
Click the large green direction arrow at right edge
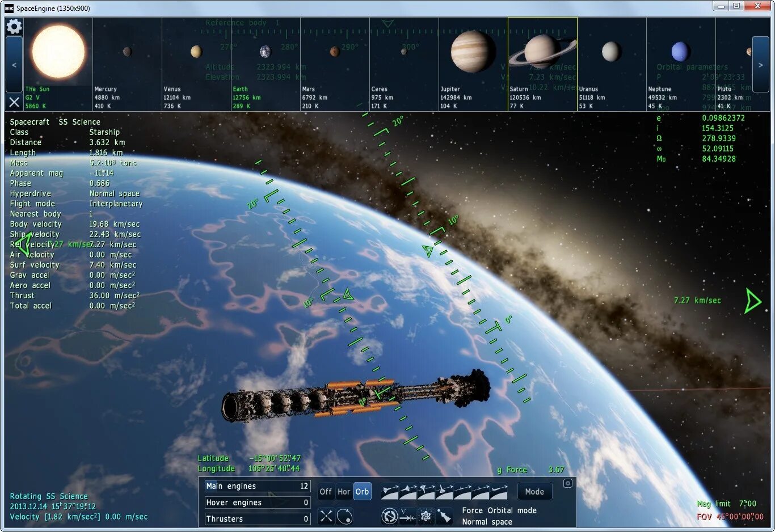click(753, 301)
